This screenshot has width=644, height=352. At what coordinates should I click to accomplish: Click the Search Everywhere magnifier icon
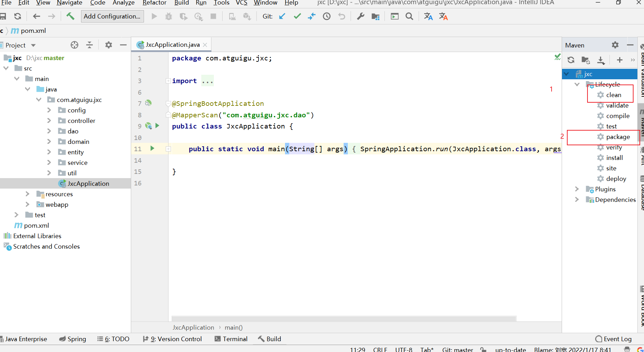(x=409, y=16)
